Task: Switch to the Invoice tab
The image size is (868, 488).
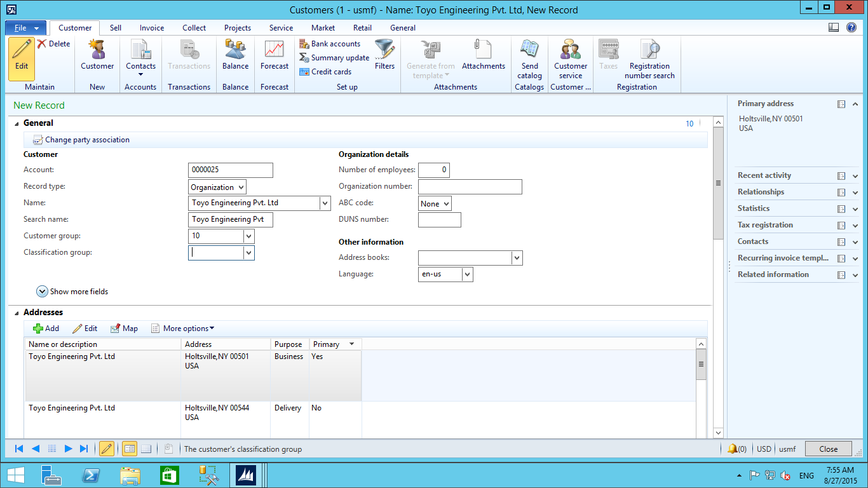Action: [152, 28]
